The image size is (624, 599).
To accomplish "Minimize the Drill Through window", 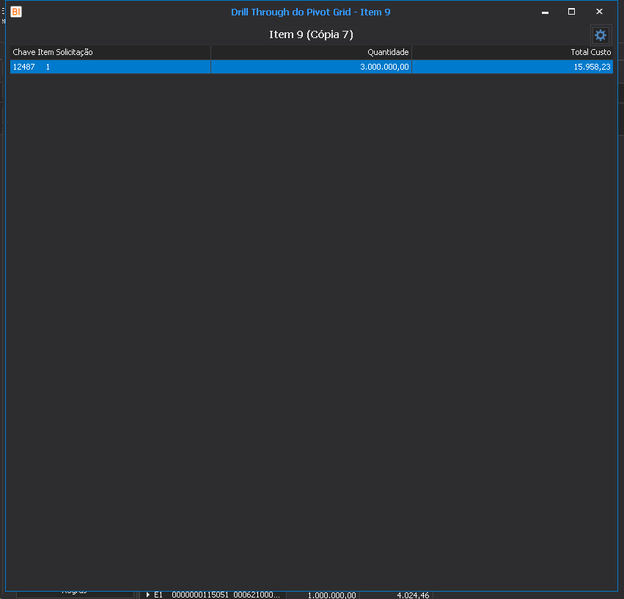I will click(x=545, y=12).
